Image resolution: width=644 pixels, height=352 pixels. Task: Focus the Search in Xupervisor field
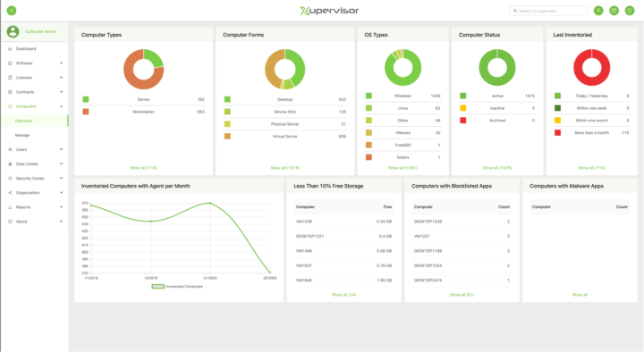click(x=548, y=11)
